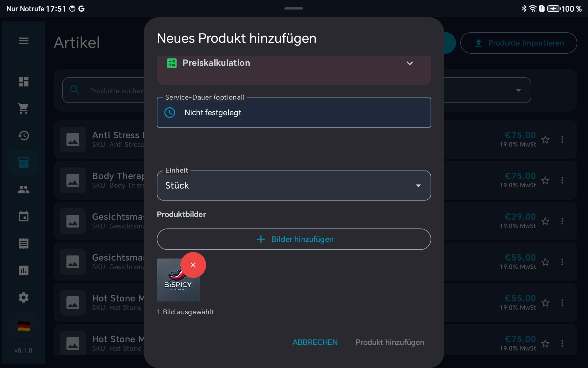588x368 pixels.
Task: Open the calendar sidebar icon
Action: point(23,217)
